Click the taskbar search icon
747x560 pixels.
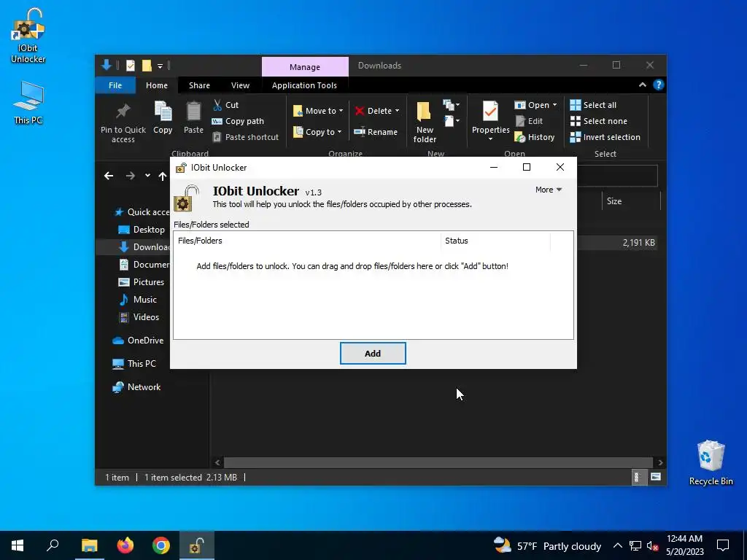point(53,545)
